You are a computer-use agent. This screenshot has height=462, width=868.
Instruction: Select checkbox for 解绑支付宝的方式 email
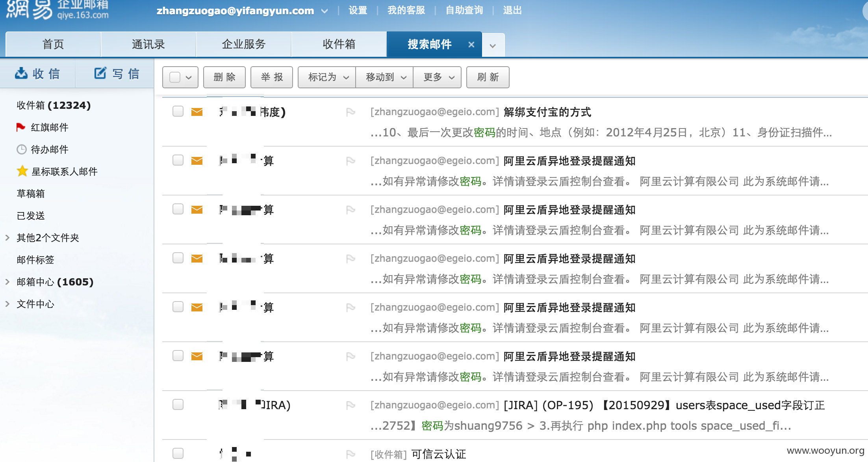pyautogui.click(x=178, y=111)
